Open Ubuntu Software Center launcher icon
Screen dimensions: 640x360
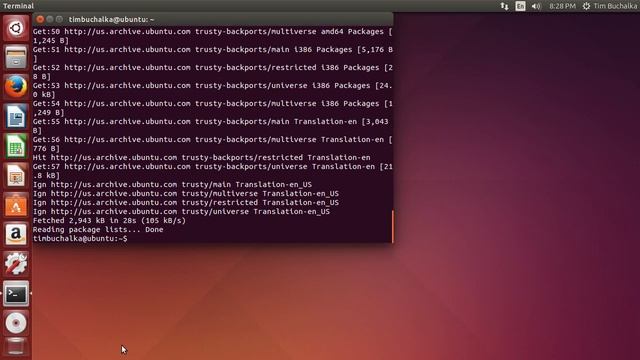pyautogui.click(x=16, y=205)
